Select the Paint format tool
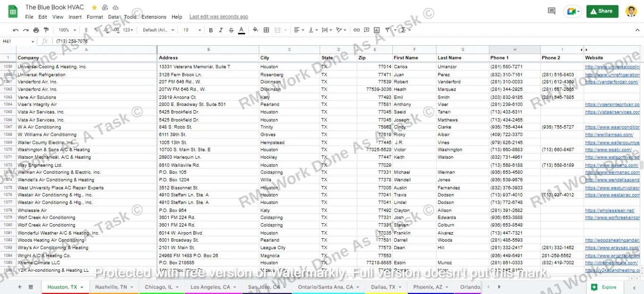Viewport: 644px width, 294px height. [x=46, y=30]
